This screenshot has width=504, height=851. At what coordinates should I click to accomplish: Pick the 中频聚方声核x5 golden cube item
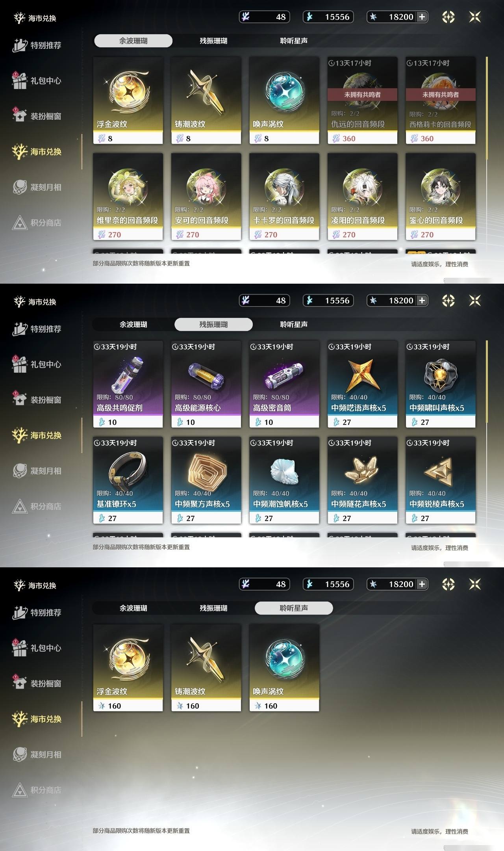[206, 480]
